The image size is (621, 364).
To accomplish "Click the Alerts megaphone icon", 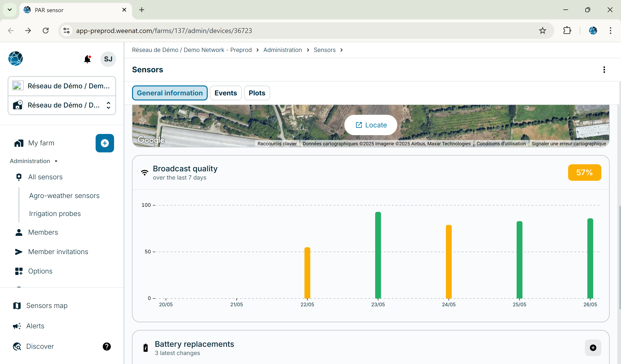I will 17,326.
